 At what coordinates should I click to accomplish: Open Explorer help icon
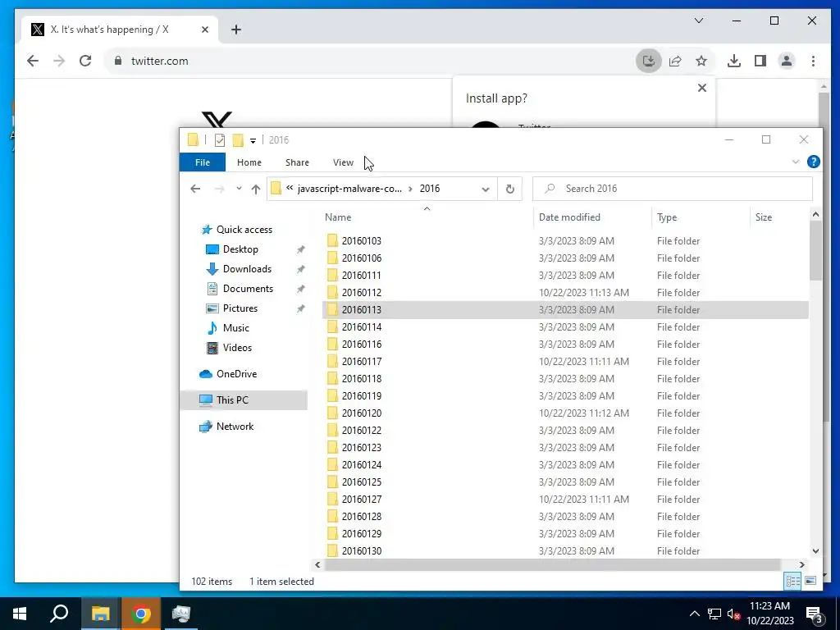point(813,162)
